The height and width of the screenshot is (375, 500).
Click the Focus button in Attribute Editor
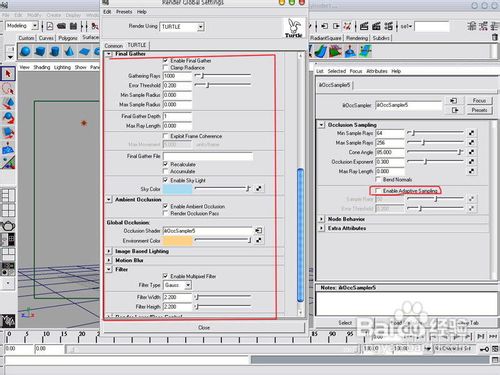(x=479, y=101)
